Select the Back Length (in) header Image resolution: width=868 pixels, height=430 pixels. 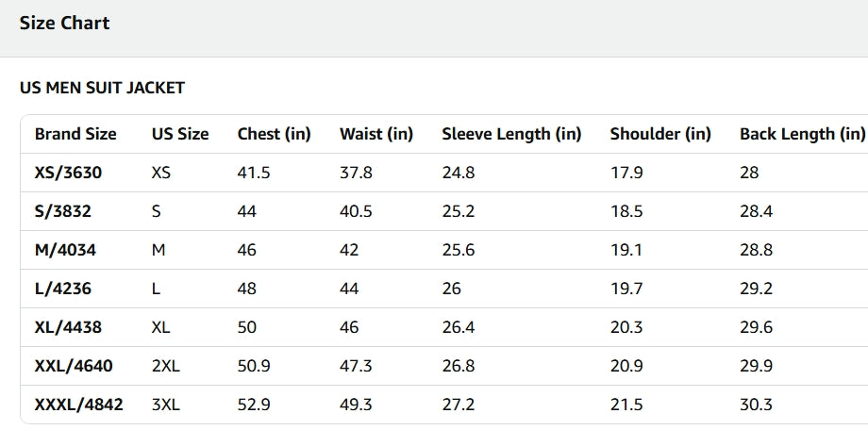pyautogui.click(x=801, y=134)
